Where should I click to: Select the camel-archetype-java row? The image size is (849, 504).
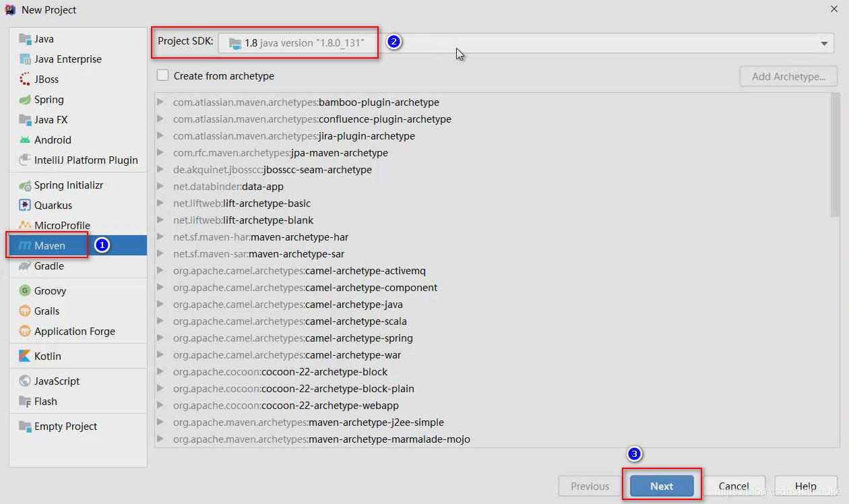point(493,305)
